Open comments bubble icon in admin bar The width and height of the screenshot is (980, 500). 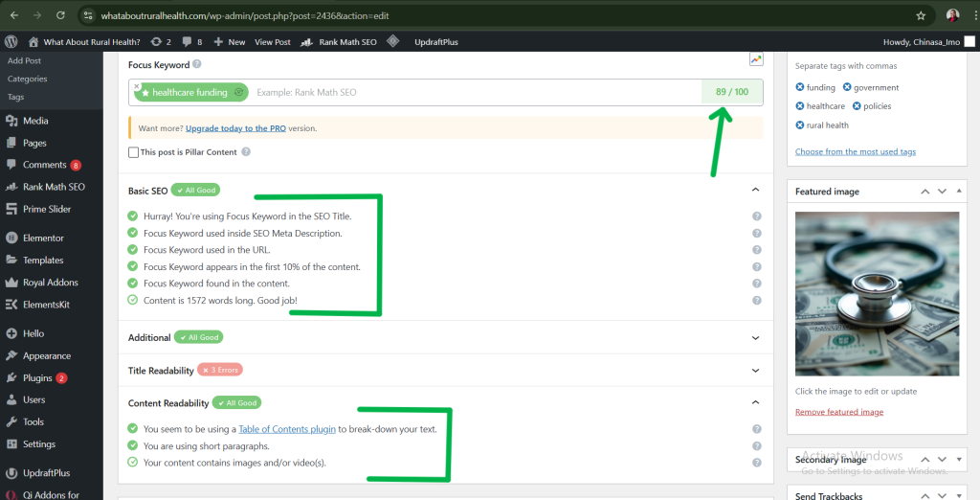click(187, 42)
